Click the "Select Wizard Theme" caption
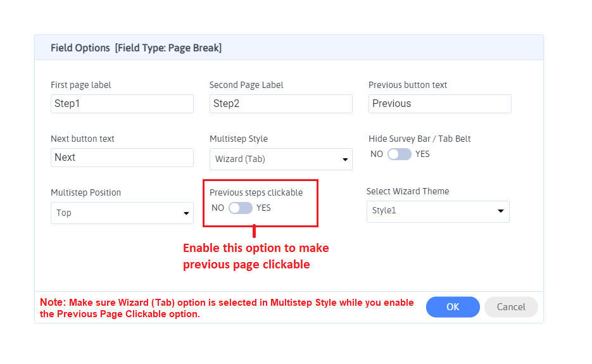Viewport: 592px width, 364px height. pos(408,191)
